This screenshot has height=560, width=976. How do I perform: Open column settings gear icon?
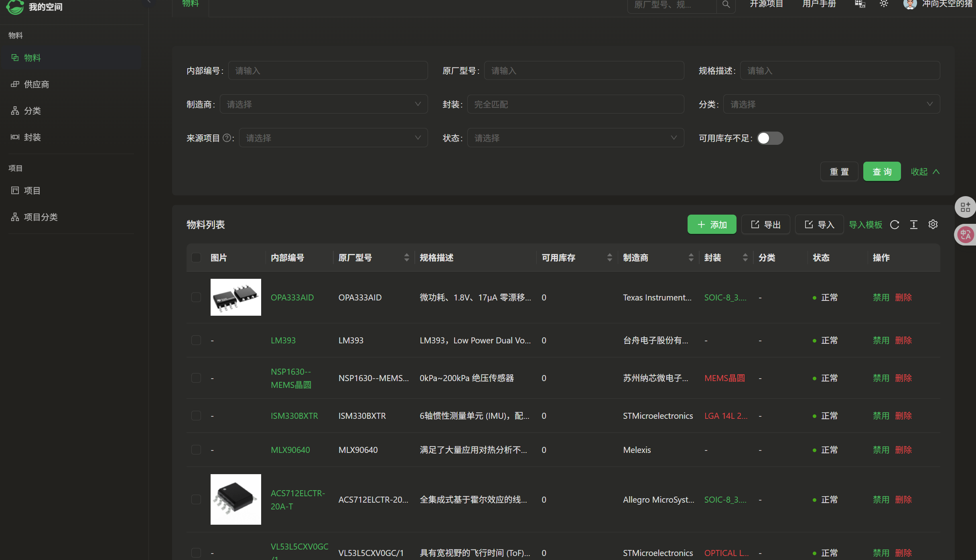click(933, 225)
